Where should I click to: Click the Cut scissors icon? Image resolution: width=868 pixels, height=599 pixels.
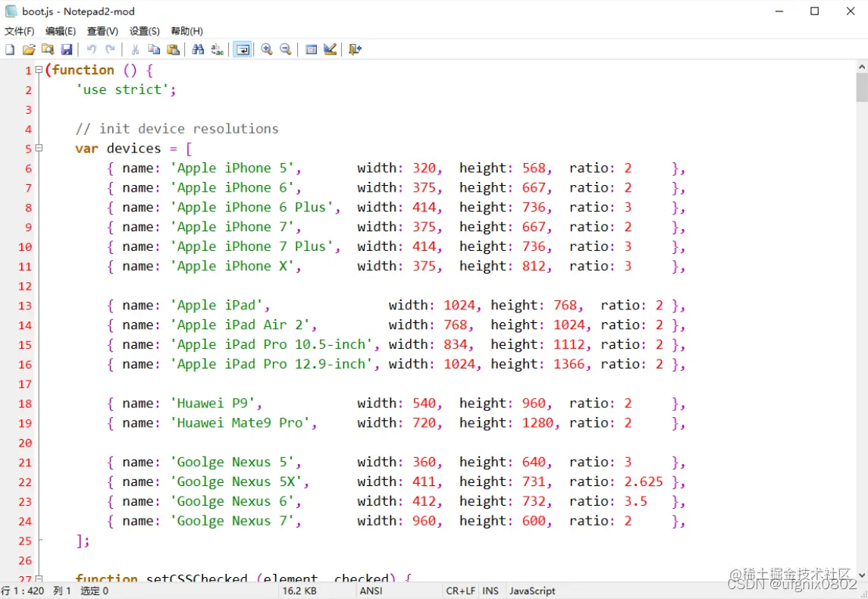pos(135,50)
